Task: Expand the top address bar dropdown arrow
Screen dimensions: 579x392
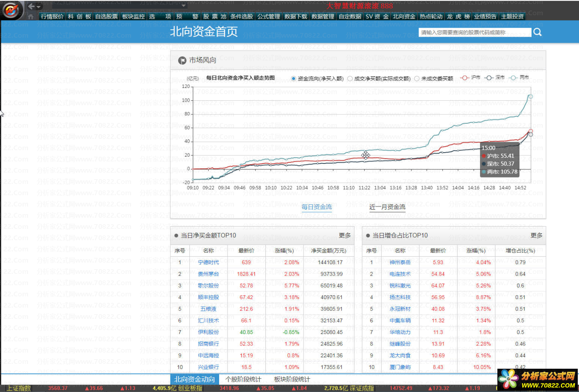Action: pyautogui.click(x=184, y=6)
